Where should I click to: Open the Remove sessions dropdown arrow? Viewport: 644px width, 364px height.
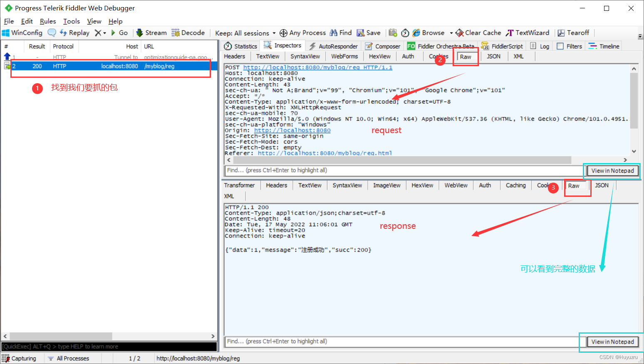coord(105,33)
